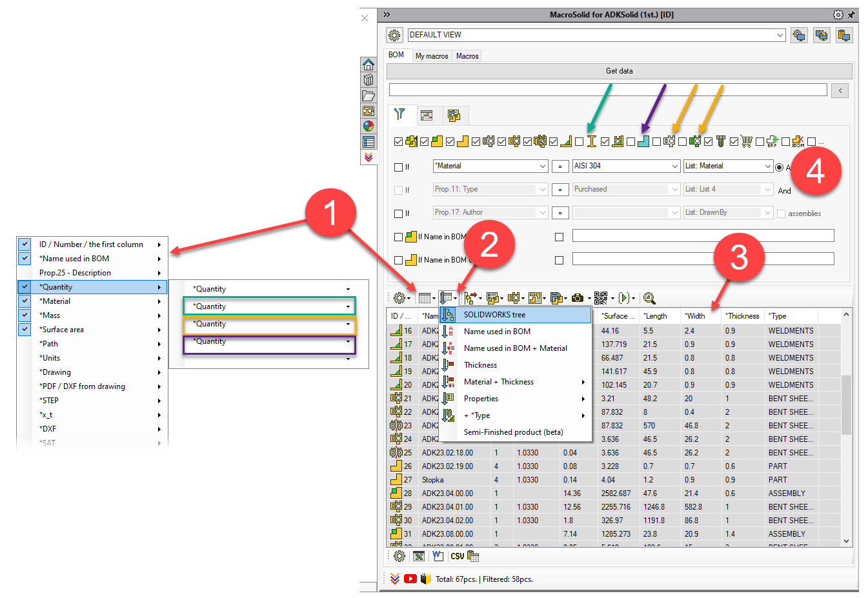Click the bottom gear icon next to Excel
The height and width of the screenshot is (598, 868).
coord(399,556)
